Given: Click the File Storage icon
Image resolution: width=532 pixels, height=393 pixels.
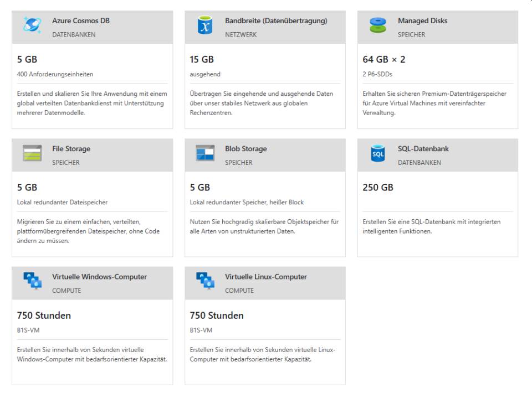Looking at the screenshot, I should (32, 153).
